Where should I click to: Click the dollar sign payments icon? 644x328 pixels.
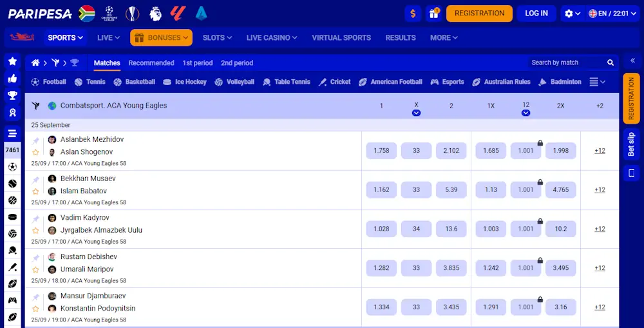click(x=413, y=14)
